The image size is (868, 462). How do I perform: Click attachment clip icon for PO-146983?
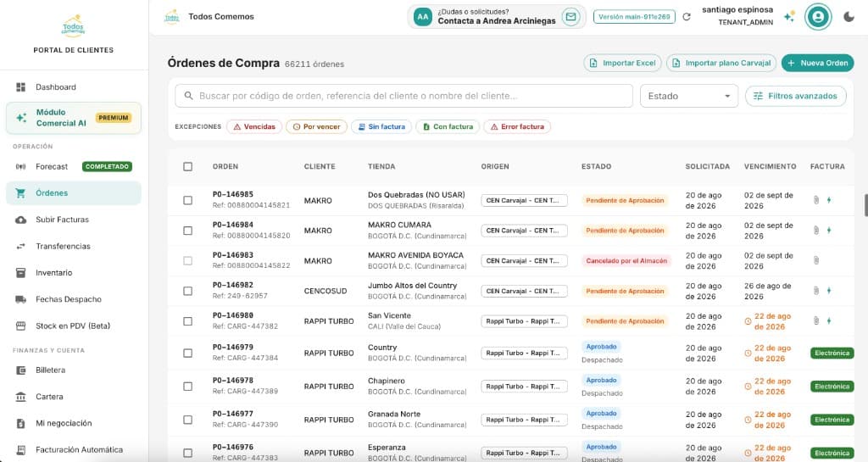click(816, 260)
